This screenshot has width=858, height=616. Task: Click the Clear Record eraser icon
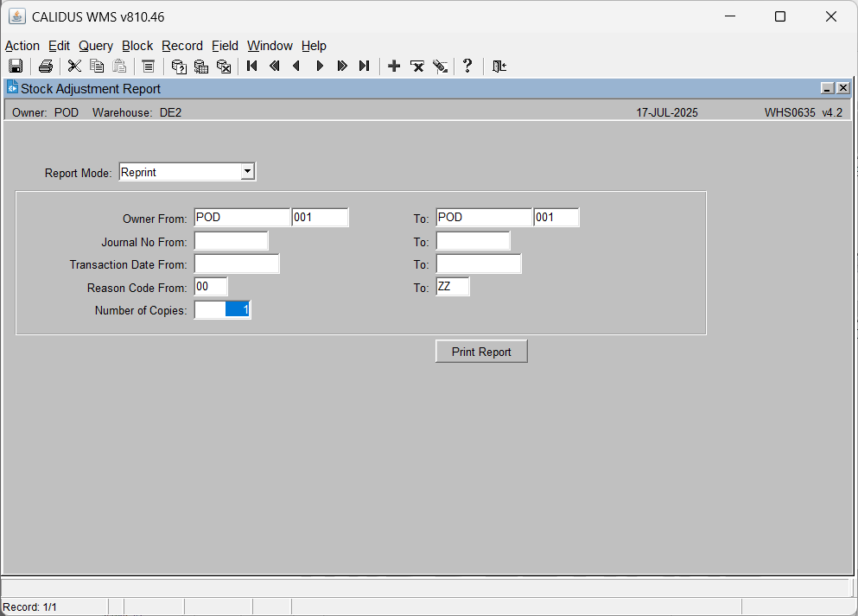pos(440,67)
